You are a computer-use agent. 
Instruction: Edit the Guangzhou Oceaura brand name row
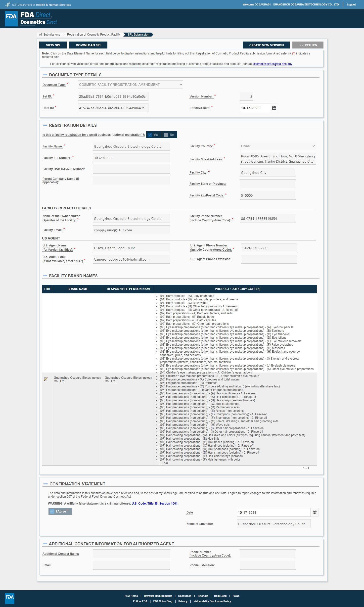[x=46, y=379]
